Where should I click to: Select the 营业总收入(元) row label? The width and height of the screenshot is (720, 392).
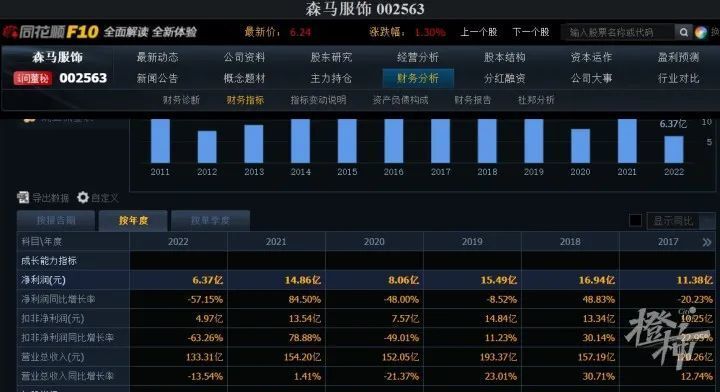pos(52,357)
